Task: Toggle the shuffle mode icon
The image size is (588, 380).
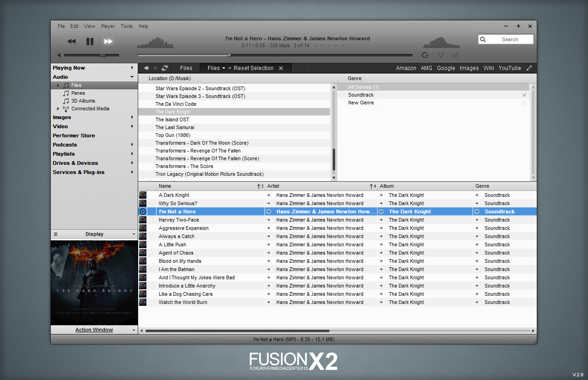Action: 441,55
